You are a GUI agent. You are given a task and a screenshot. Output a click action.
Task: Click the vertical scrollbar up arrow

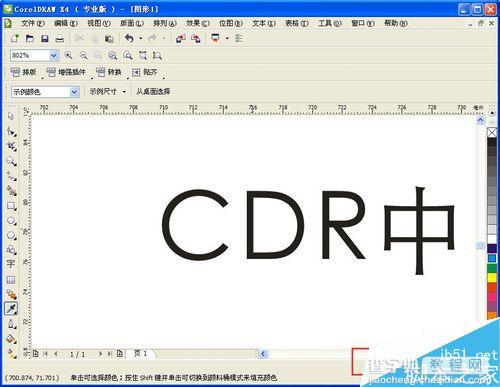[x=480, y=121]
